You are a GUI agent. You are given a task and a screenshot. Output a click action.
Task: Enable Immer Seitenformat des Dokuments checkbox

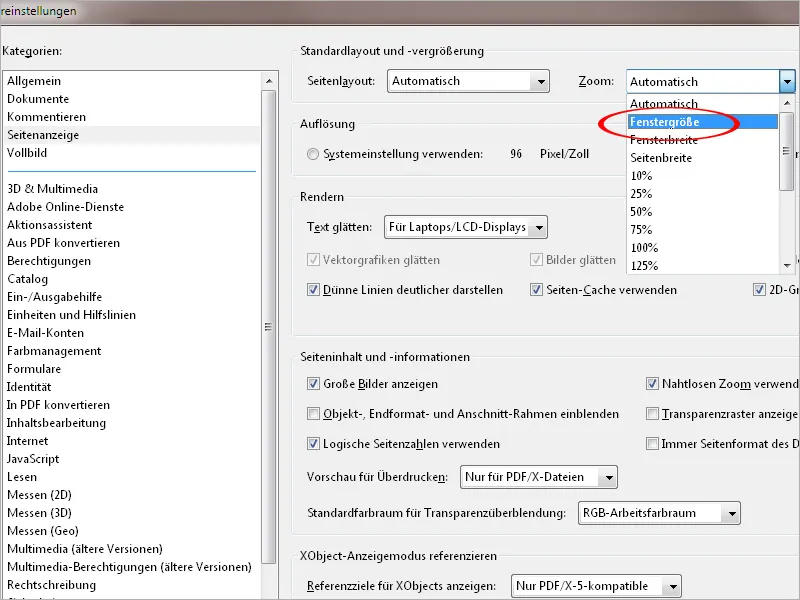click(x=652, y=444)
